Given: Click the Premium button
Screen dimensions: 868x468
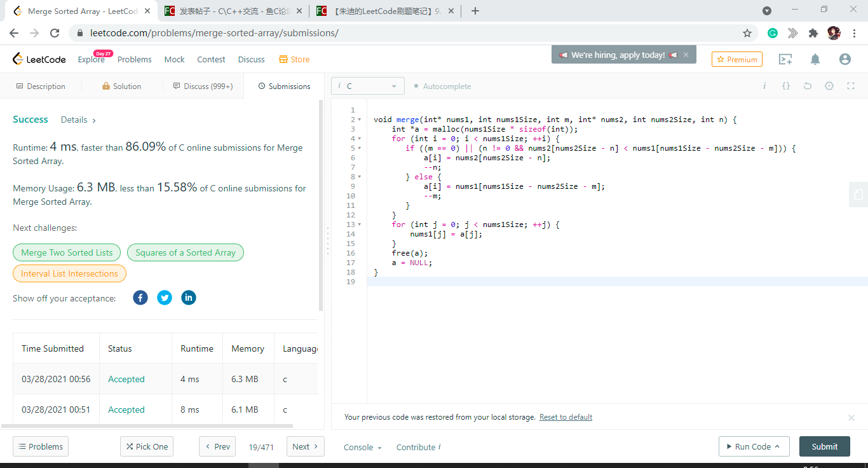Looking at the screenshot, I should [737, 59].
